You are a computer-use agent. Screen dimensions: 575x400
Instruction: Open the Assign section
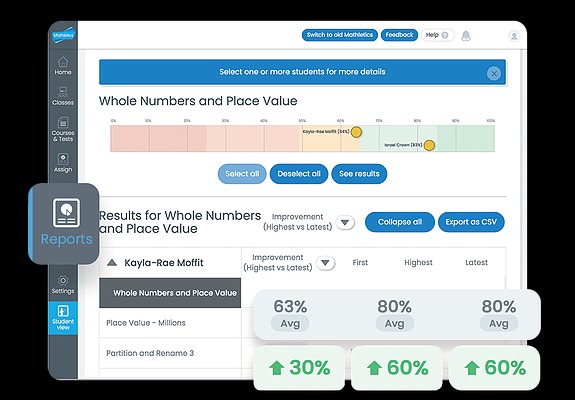pos(63,163)
